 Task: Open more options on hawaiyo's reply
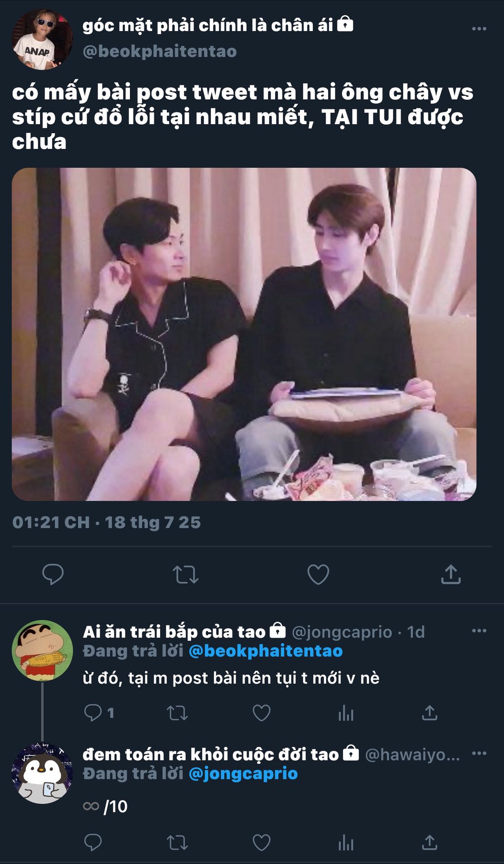pyautogui.click(x=479, y=753)
